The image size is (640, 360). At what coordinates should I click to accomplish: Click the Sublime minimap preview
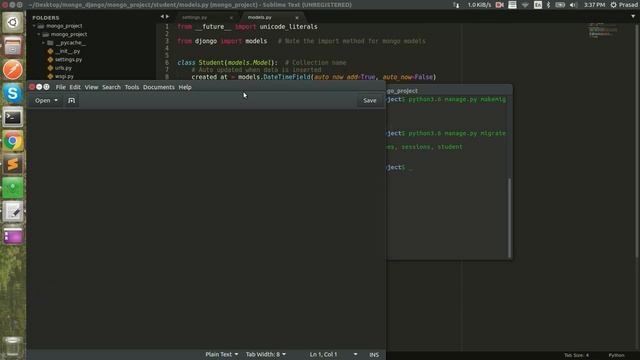(x=602, y=30)
